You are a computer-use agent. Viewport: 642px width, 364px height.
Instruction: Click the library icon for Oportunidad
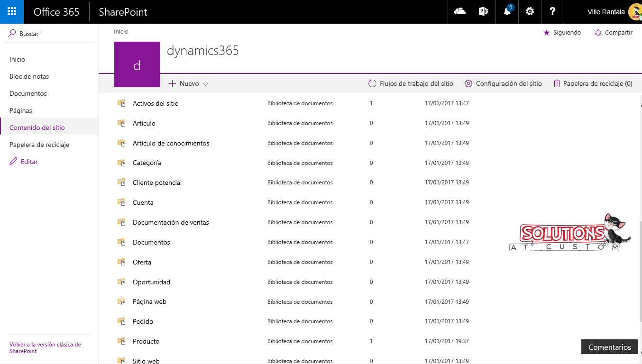[121, 282]
